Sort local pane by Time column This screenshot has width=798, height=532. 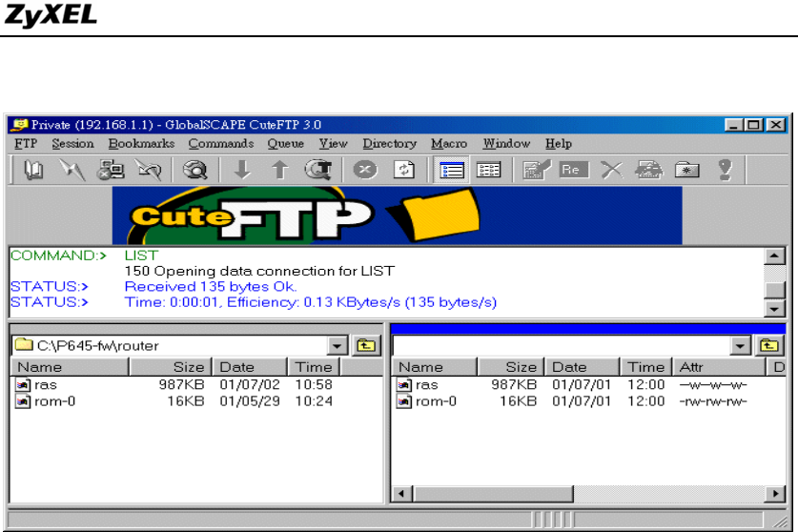click(314, 367)
